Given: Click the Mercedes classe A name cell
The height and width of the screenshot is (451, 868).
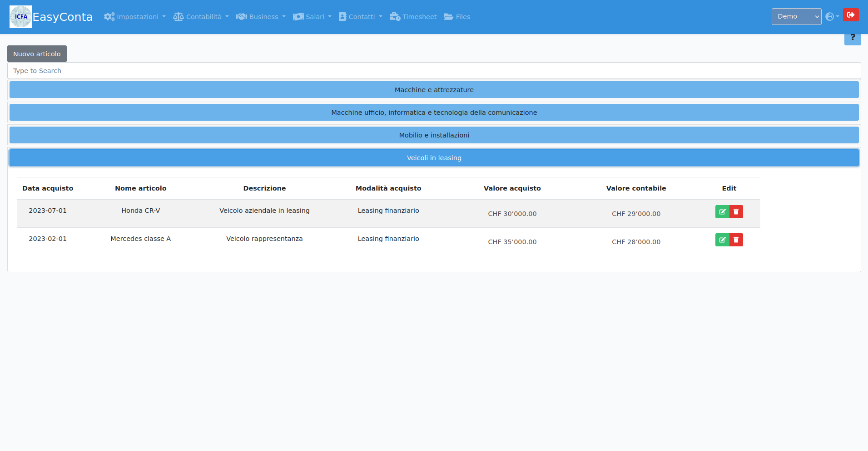Looking at the screenshot, I should pyautogui.click(x=141, y=239).
